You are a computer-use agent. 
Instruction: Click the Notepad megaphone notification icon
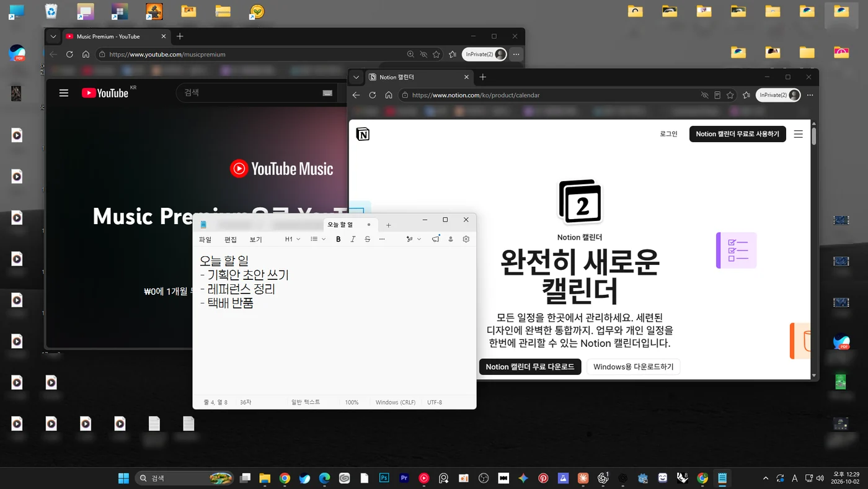[436, 239]
